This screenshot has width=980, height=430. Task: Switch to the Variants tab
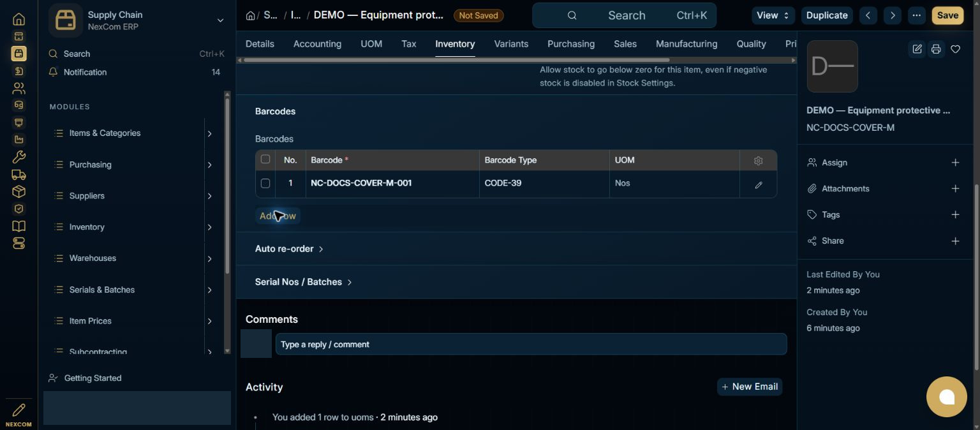pos(511,44)
